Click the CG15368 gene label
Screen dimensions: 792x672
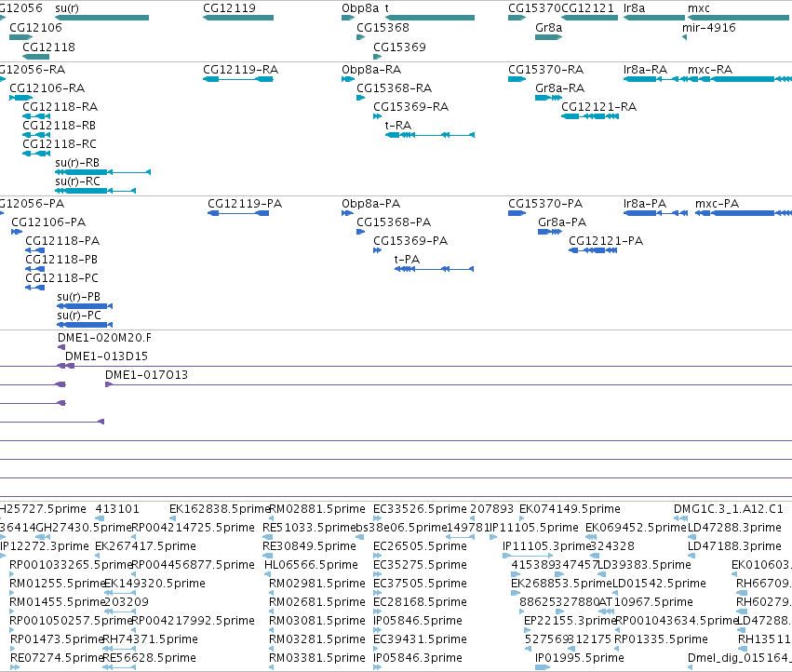(x=383, y=27)
